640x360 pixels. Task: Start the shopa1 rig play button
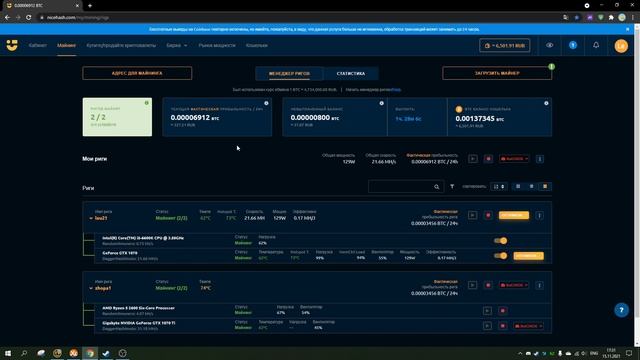(x=473, y=285)
